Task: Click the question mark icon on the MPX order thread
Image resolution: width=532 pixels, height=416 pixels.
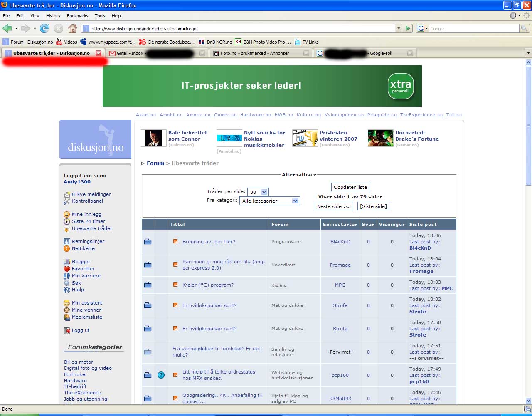Action: [x=161, y=375]
